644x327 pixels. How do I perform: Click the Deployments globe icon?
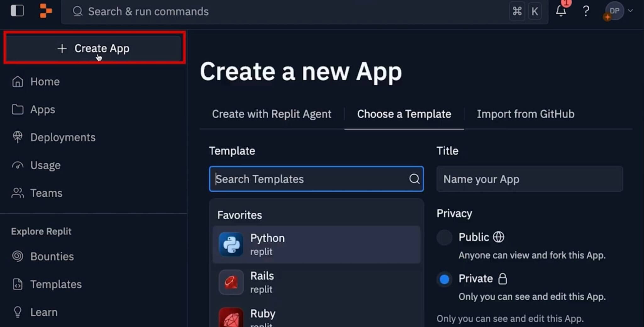coord(18,137)
